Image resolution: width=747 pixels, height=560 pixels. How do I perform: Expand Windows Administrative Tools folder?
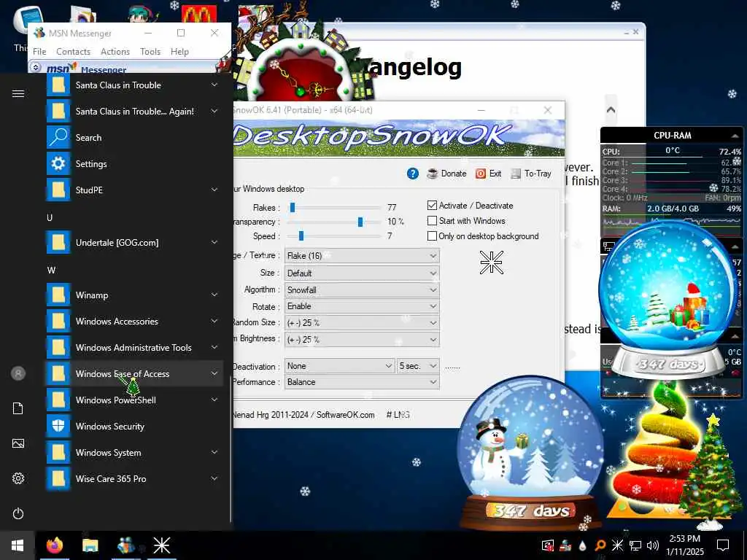[133, 348]
